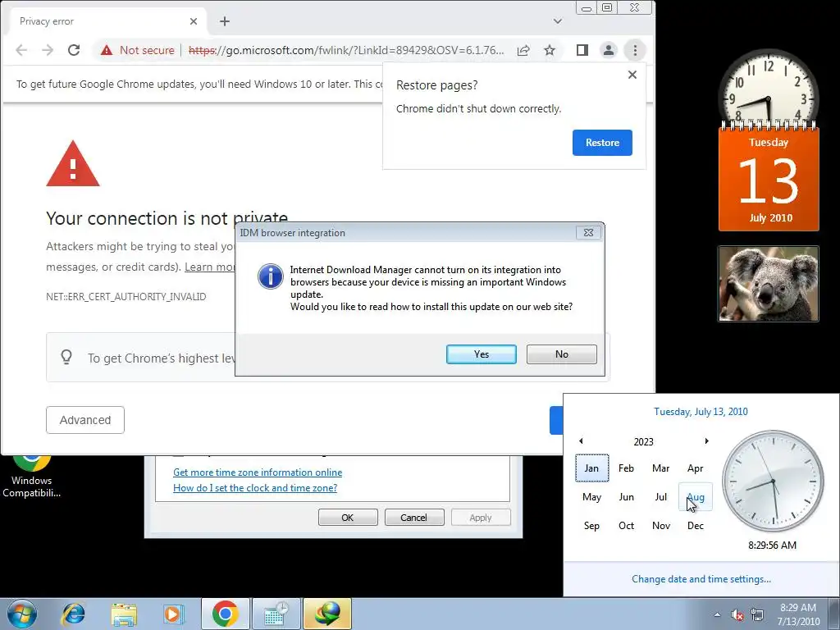This screenshot has width=840, height=630.
Task: Select Sep in the calendar
Action: (592, 526)
